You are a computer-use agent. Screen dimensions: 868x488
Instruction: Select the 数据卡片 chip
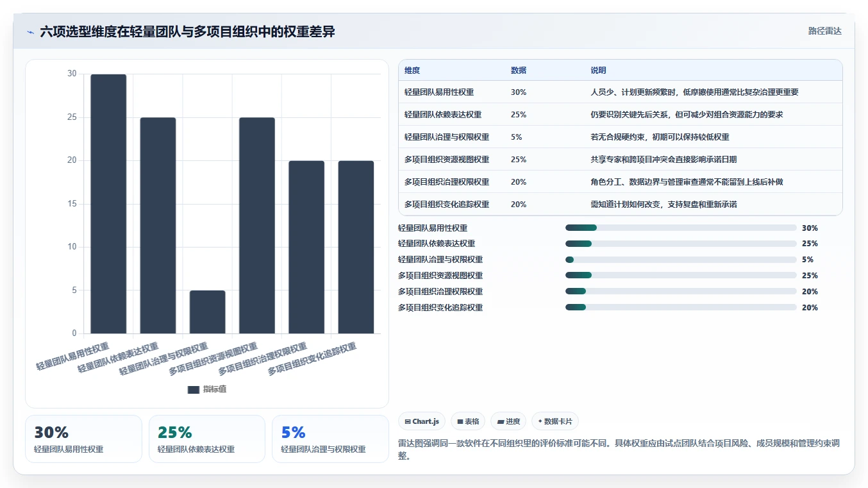[555, 421]
